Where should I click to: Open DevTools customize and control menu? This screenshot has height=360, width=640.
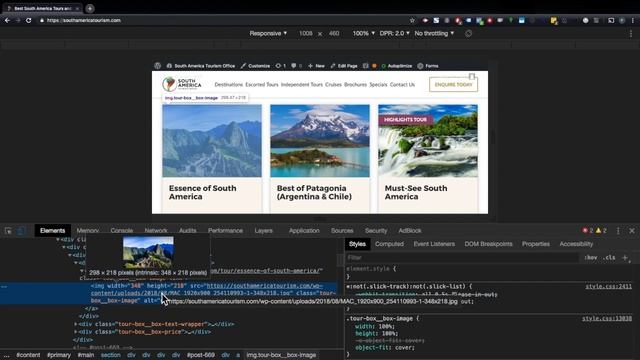618,231
